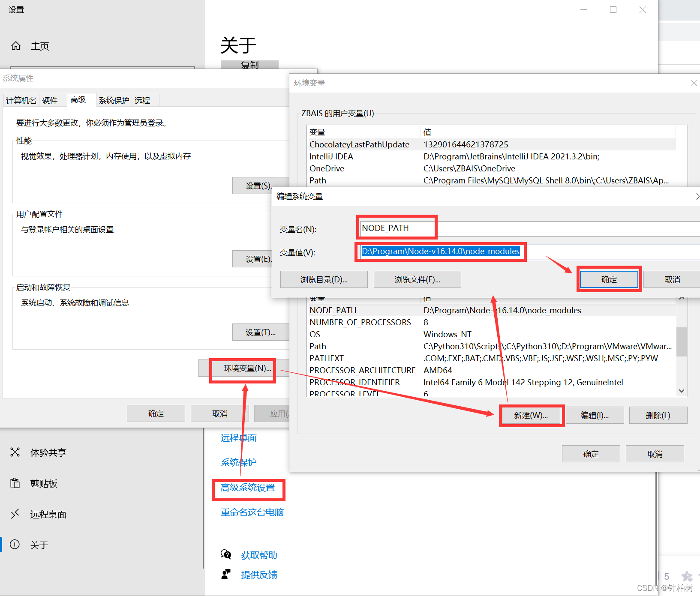Click the About info icon in sidebar
Screen dimensions: 700x596
click(x=15, y=545)
